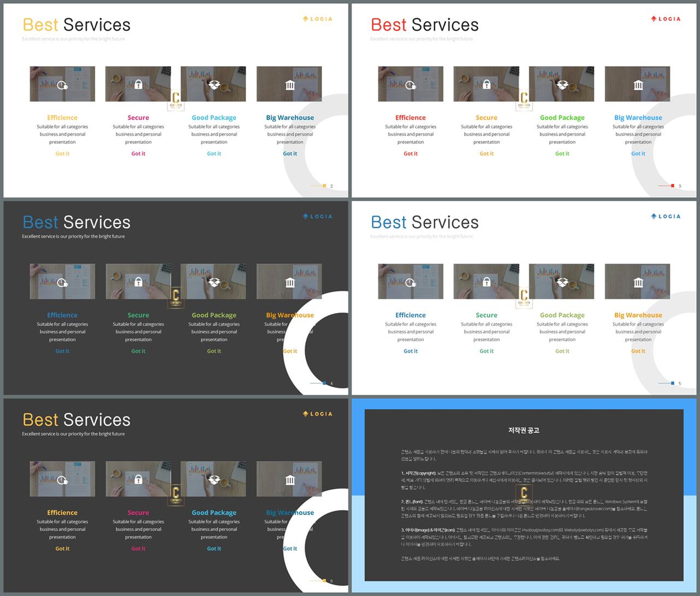Click the padlock Secure icon on slide 2

[x=138, y=85]
